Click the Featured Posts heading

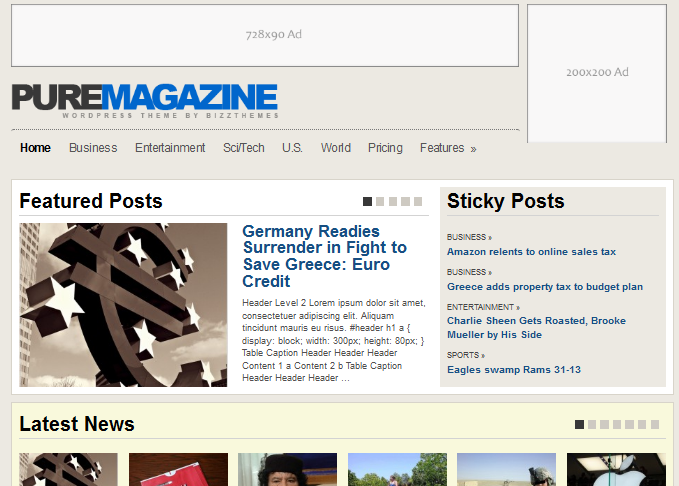pos(91,201)
